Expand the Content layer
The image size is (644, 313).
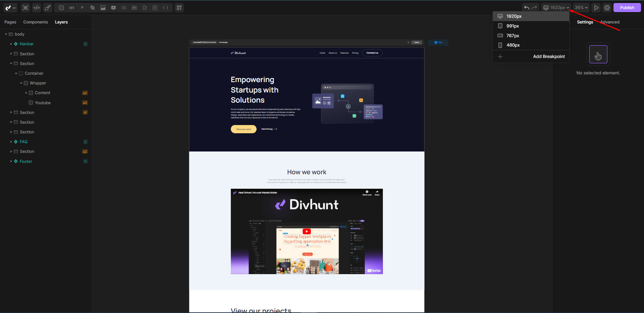click(26, 93)
